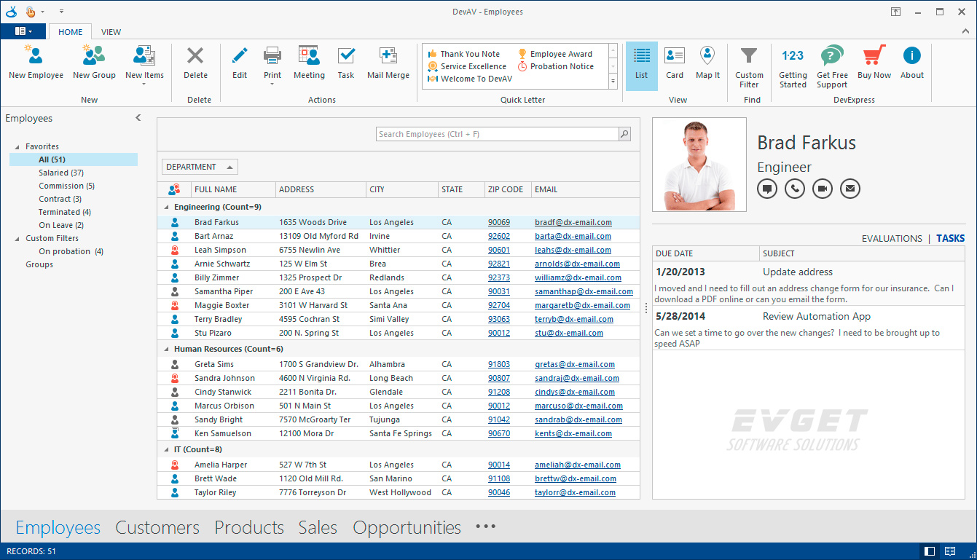Switch to the VIEW ribbon tab

tap(111, 32)
